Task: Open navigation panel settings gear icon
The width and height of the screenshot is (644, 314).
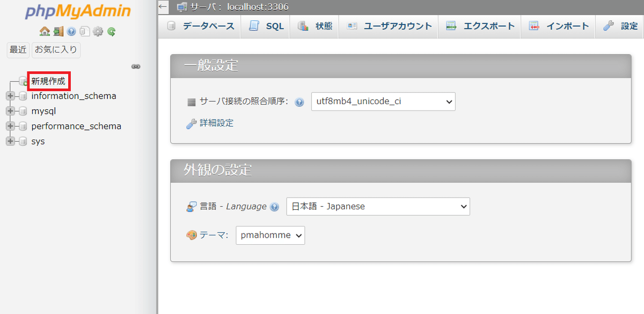Action: 98,32
